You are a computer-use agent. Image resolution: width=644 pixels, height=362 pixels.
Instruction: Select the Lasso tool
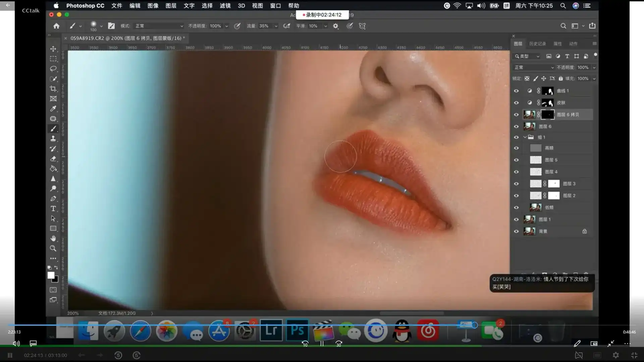53,69
